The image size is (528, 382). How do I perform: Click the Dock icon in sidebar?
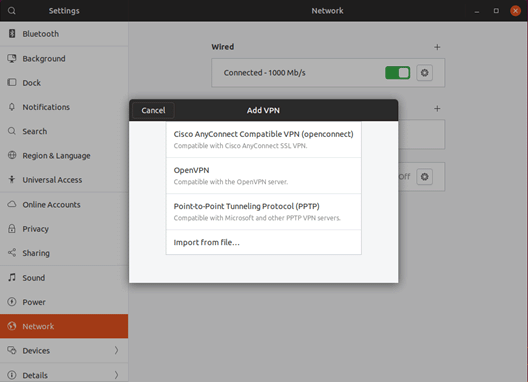pyautogui.click(x=12, y=83)
